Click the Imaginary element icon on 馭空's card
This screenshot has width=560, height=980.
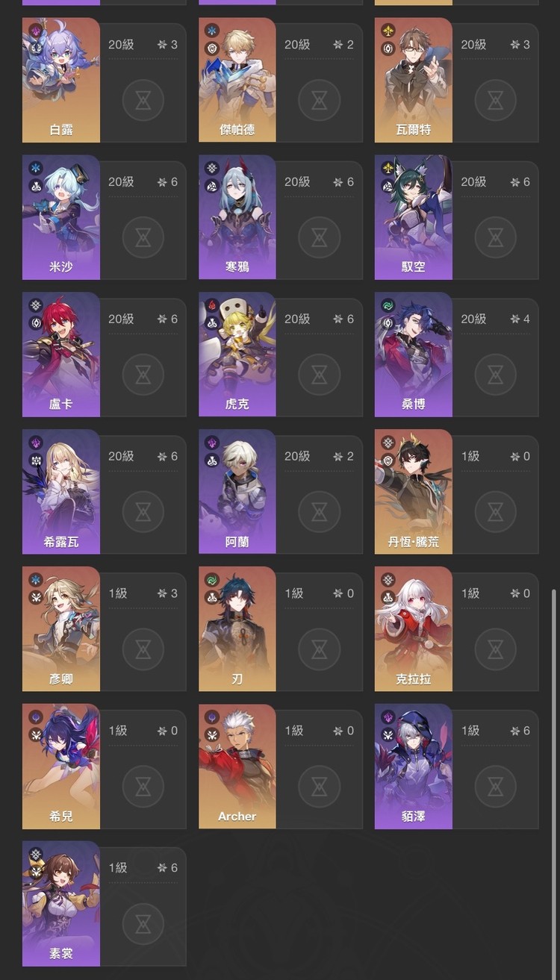388,169
